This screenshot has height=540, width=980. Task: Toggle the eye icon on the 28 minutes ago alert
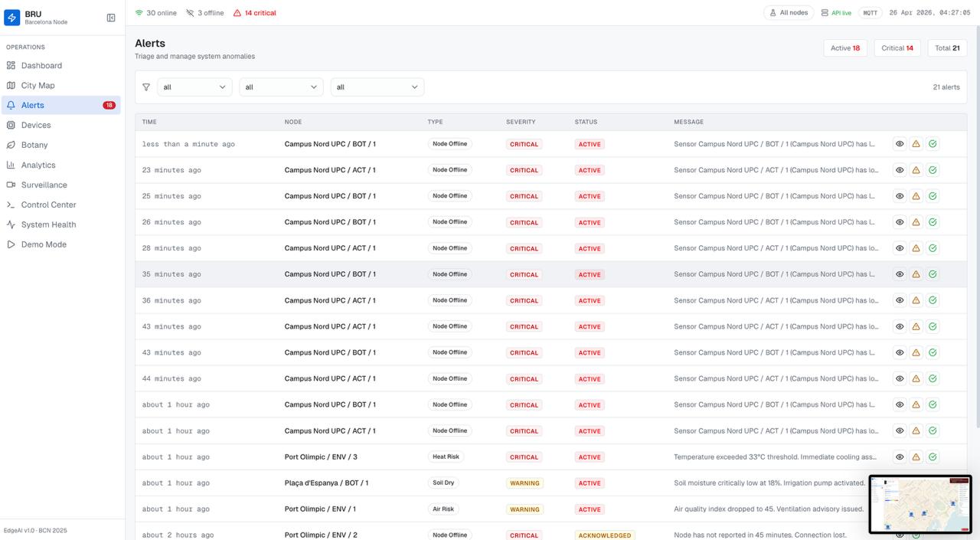pos(900,248)
